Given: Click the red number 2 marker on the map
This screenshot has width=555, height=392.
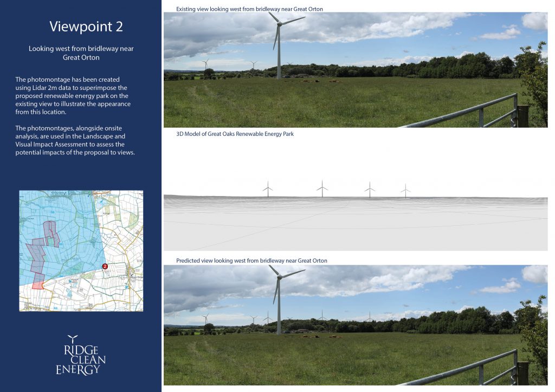Looking at the screenshot, I should pos(105,266).
